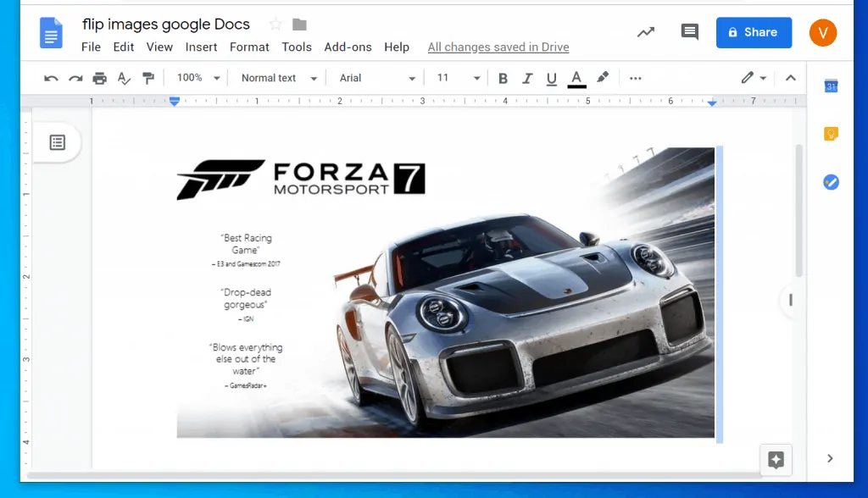Viewport: 868px width, 498px height.
Task: Hide the side panel chevron
Action: 830,458
